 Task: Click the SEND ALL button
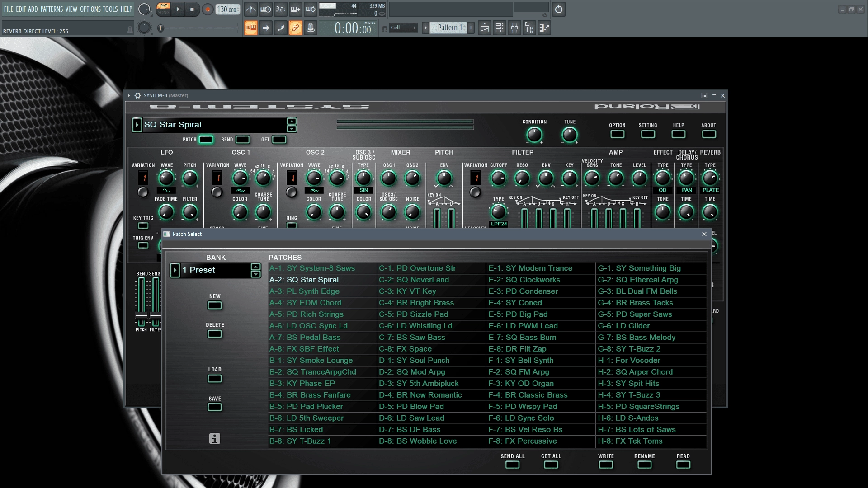click(x=512, y=465)
